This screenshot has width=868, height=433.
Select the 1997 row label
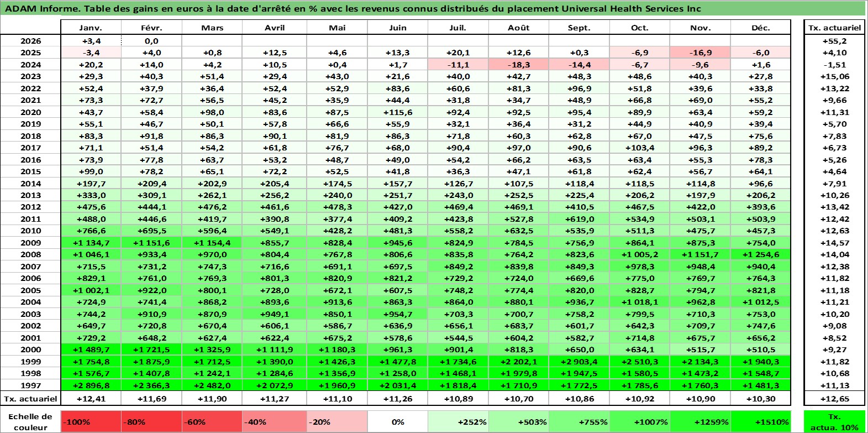[x=30, y=385]
